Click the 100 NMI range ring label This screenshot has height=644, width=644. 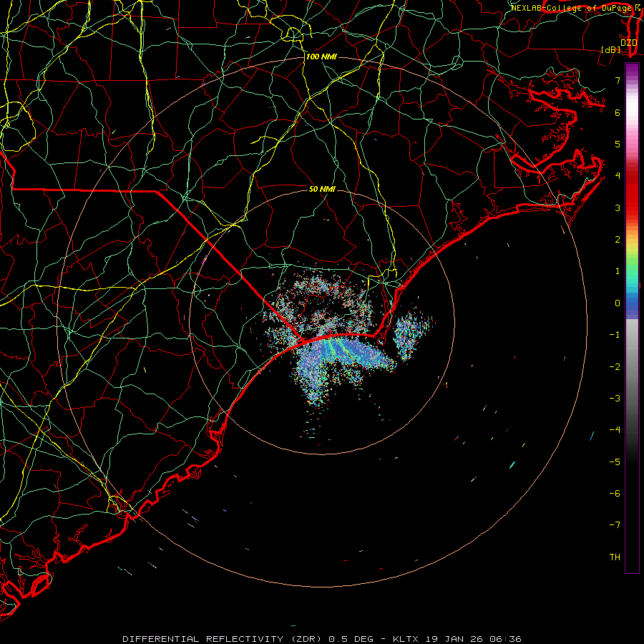click(321, 57)
